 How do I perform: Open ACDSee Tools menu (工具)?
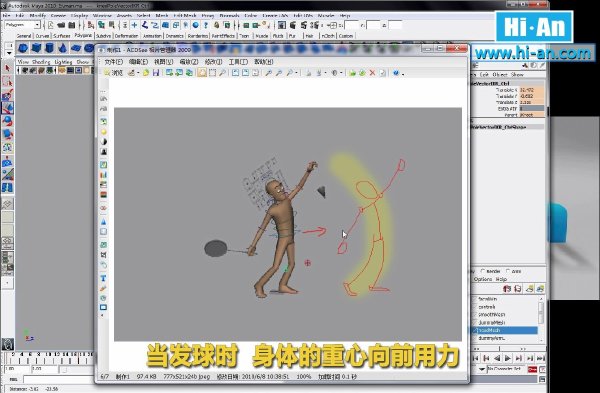(238, 62)
